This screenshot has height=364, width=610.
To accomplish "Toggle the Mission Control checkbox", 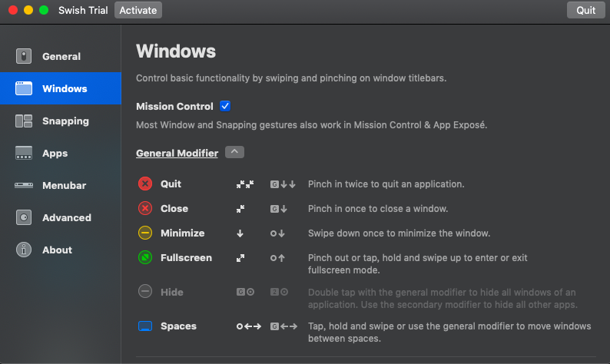I will pyautogui.click(x=225, y=106).
